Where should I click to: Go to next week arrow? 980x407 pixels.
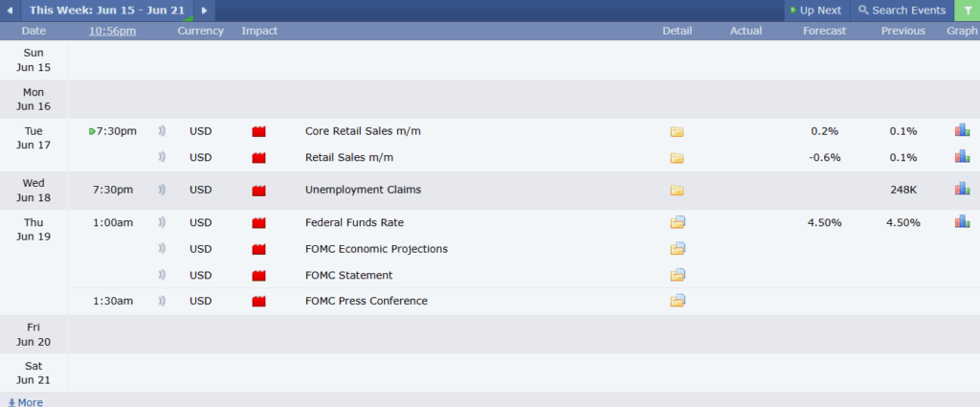[x=205, y=11]
